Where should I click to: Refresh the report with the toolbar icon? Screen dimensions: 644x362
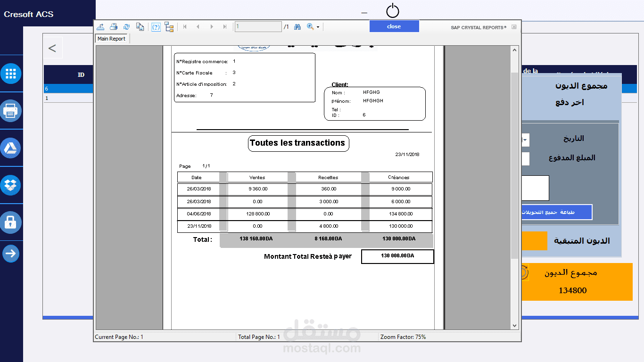127,27
